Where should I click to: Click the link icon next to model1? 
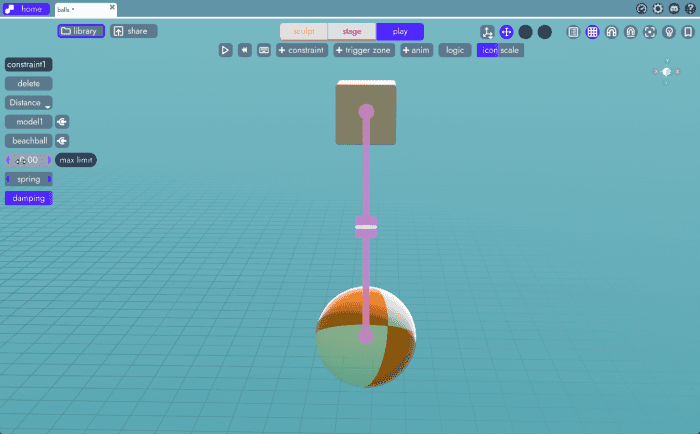point(62,122)
